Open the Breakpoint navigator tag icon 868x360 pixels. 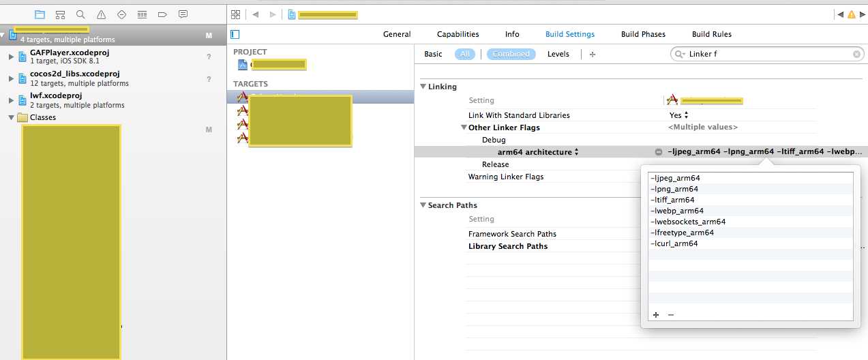[162, 14]
